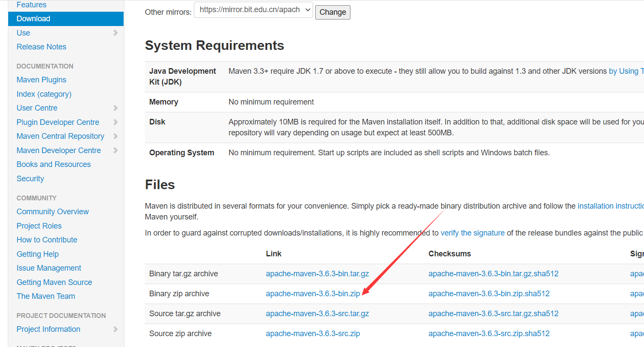Click the 'Disk' requirement row label
The width and height of the screenshot is (644, 347).
(x=157, y=122)
